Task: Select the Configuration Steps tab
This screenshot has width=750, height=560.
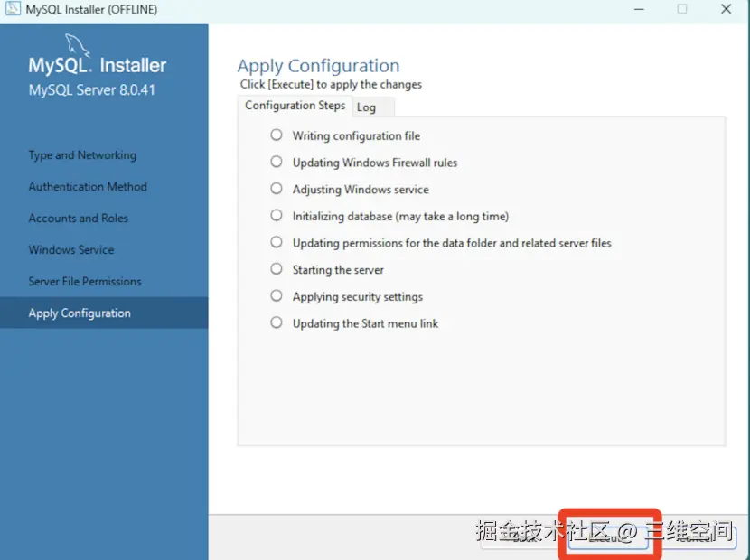Action: coord(294,105)
